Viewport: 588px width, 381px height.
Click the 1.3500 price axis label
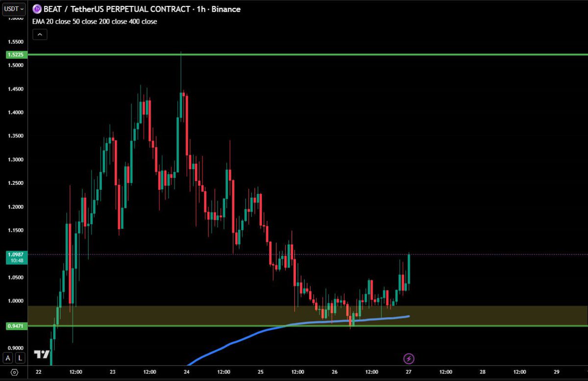pos(16,136)
